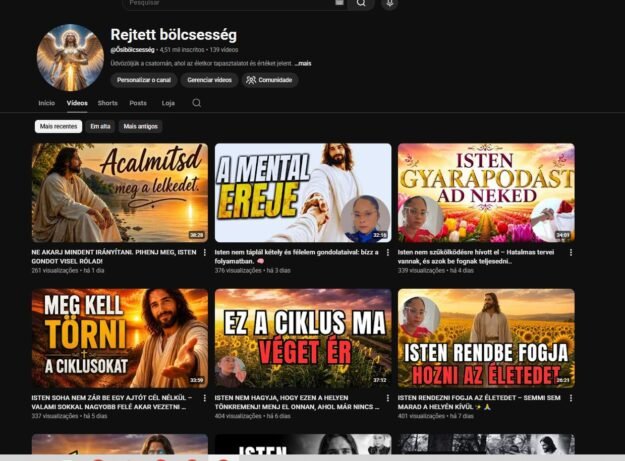Open more options for Meg Kell Törni video
Viewport: 625px width, 461px height.
click(205, 398)
